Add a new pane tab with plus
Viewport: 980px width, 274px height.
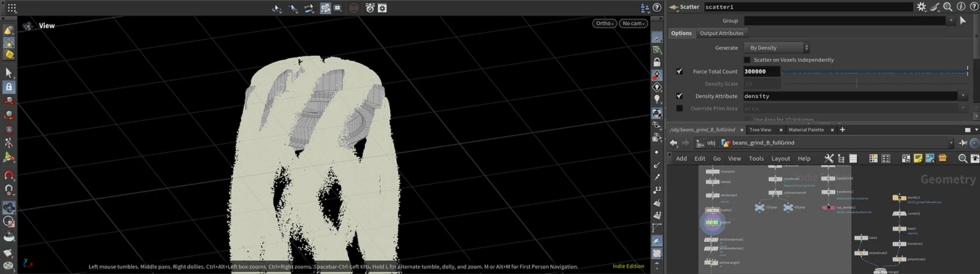click(x=842, y=129)
